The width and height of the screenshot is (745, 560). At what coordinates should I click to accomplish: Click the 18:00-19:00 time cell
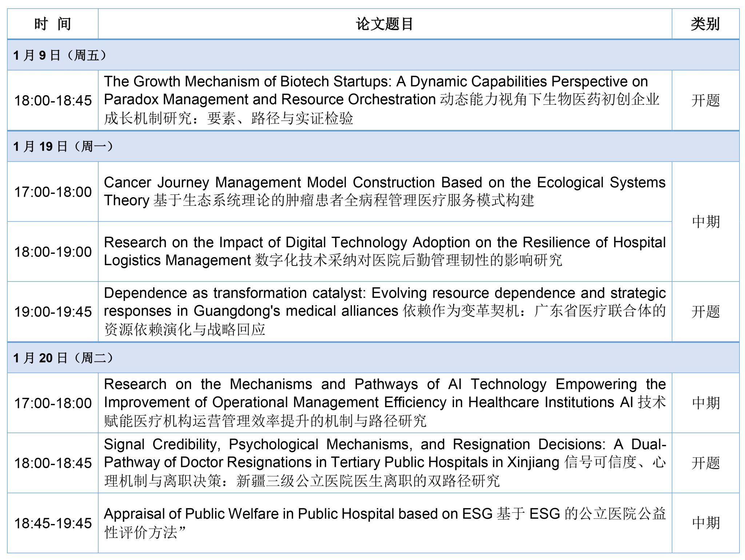(x=53, y=252)
